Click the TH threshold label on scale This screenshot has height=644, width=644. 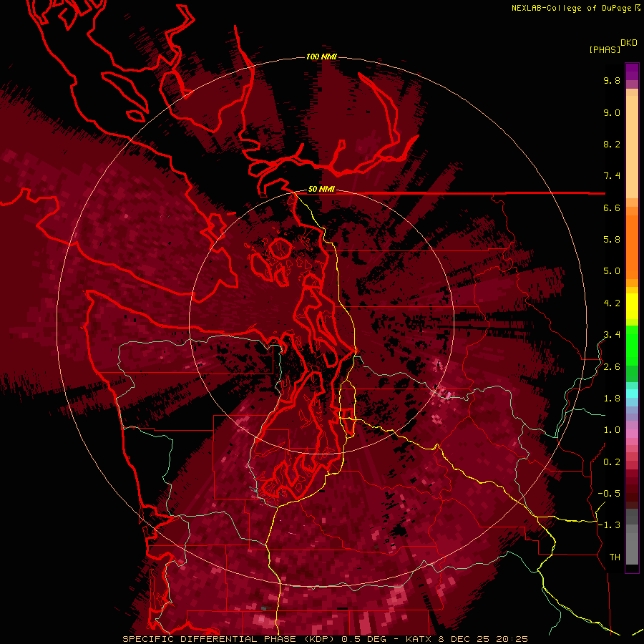[615, 557]
